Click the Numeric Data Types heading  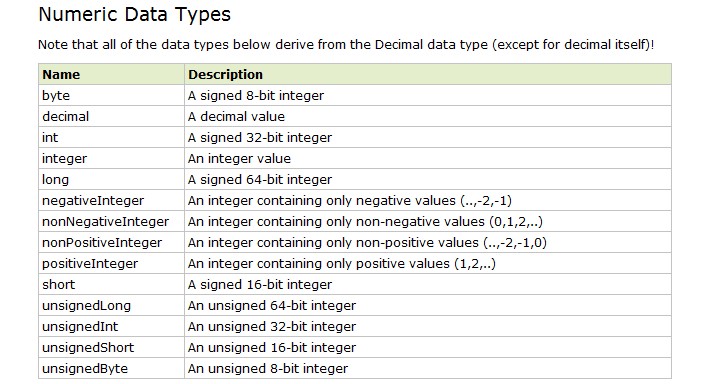pyautogui.click(x=134, y=14)
